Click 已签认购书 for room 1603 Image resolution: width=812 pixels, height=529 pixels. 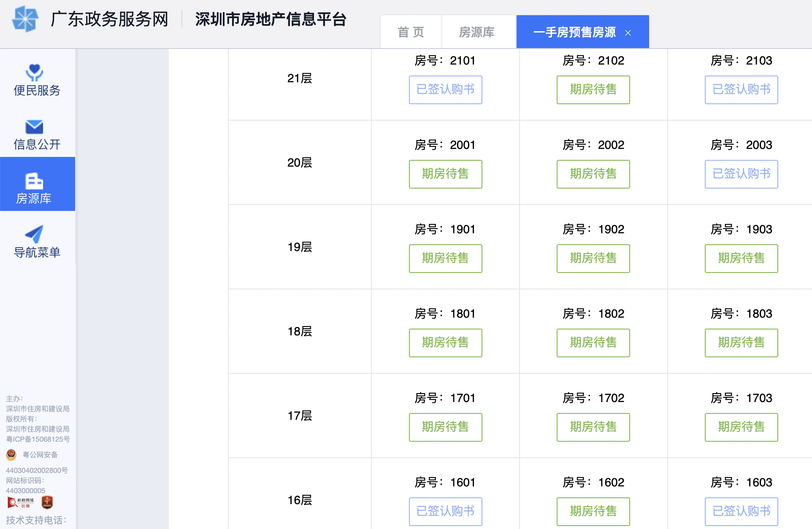tap(741, 511)
